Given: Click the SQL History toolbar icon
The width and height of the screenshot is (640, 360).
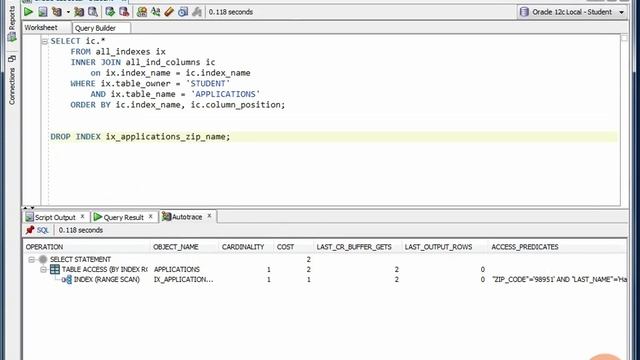Looking at the screenshot, I should click(183, 12).
